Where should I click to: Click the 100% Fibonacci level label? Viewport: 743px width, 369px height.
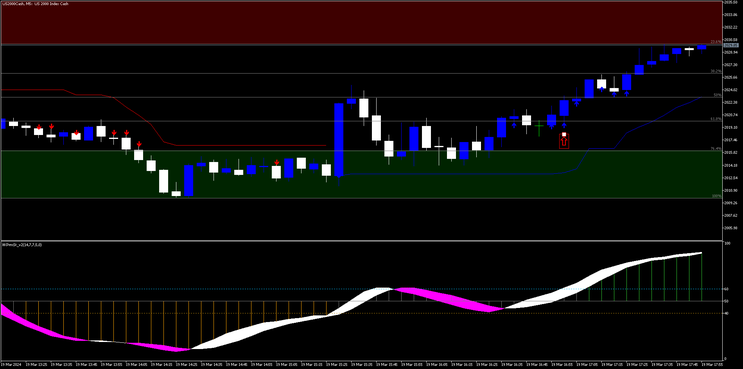[x=717, y=196]
